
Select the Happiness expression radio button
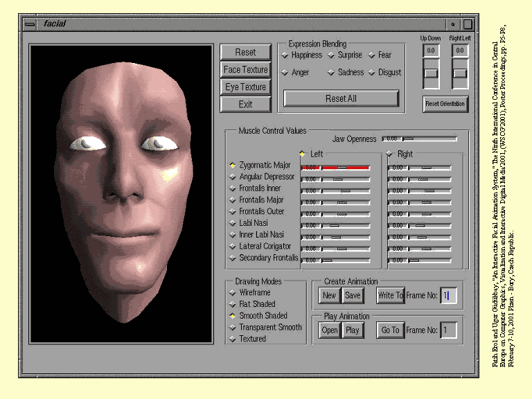pos(285,55)
